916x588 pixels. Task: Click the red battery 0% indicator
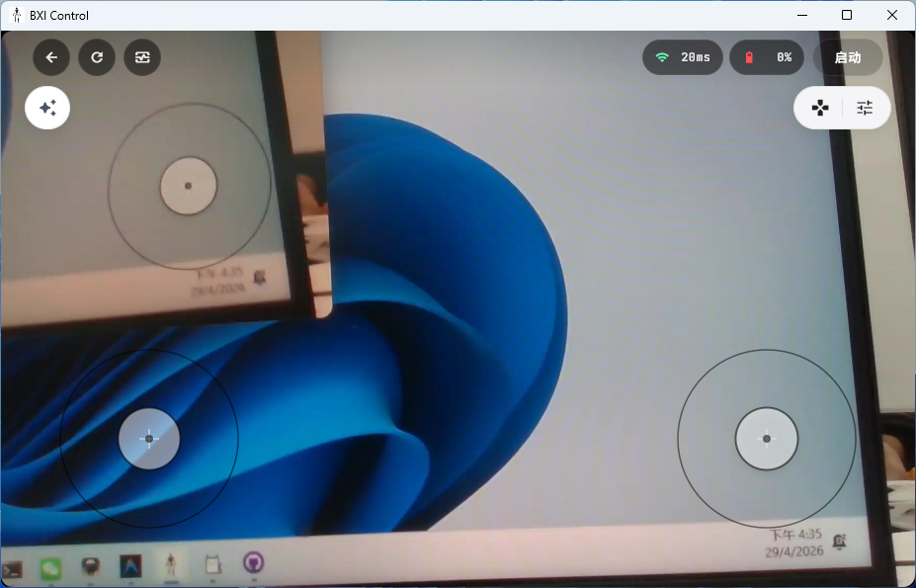tap(767, 57)
